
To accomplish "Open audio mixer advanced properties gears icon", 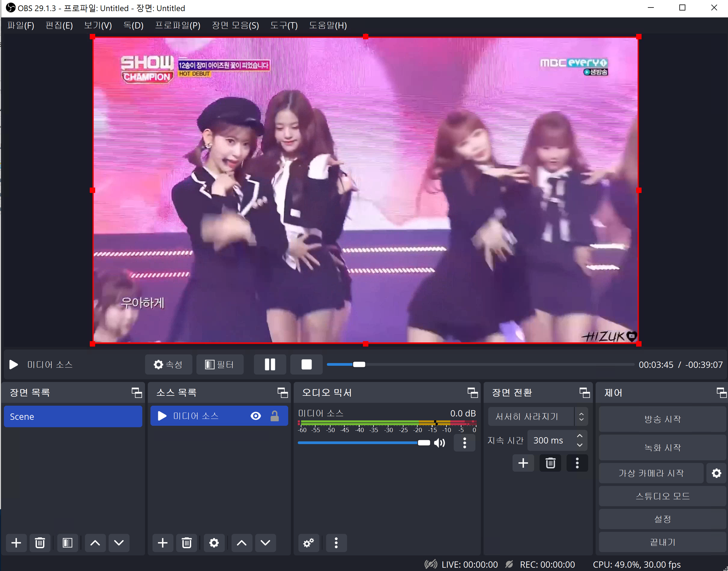I will pyautogui.click(x=308, y=543).
